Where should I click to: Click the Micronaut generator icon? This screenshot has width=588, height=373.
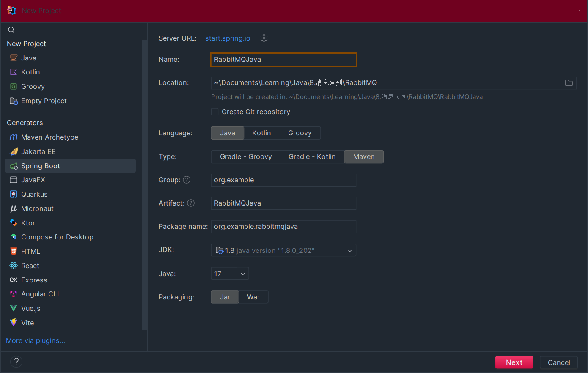tap(14, 208)
